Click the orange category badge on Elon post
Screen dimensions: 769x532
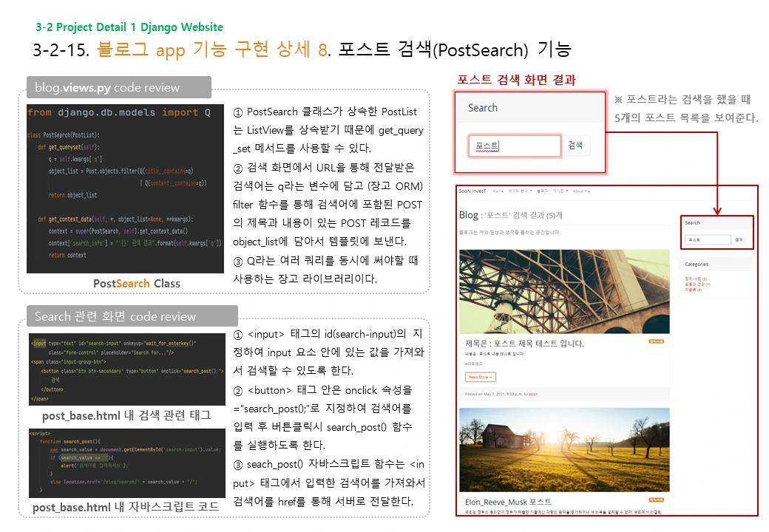pos(656,499)
